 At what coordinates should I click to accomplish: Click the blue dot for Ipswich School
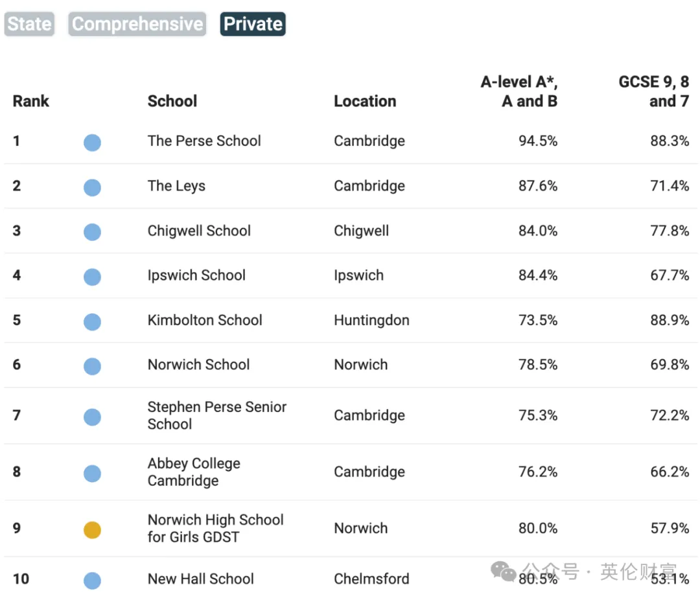93,276
